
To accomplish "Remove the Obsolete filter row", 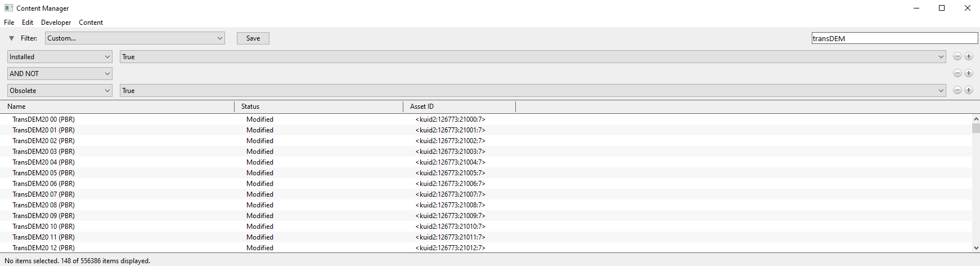I will pyautogui.click(x=957, y=90).
